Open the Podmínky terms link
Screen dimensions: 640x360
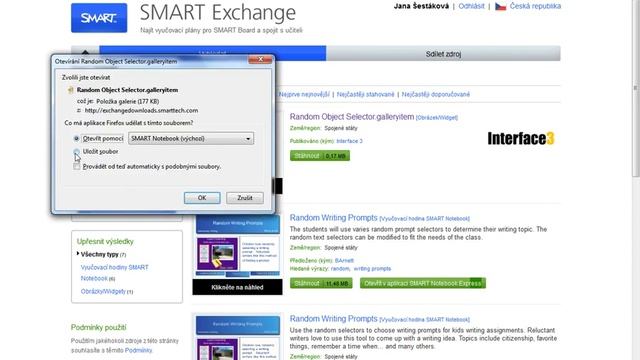(138, 350)
